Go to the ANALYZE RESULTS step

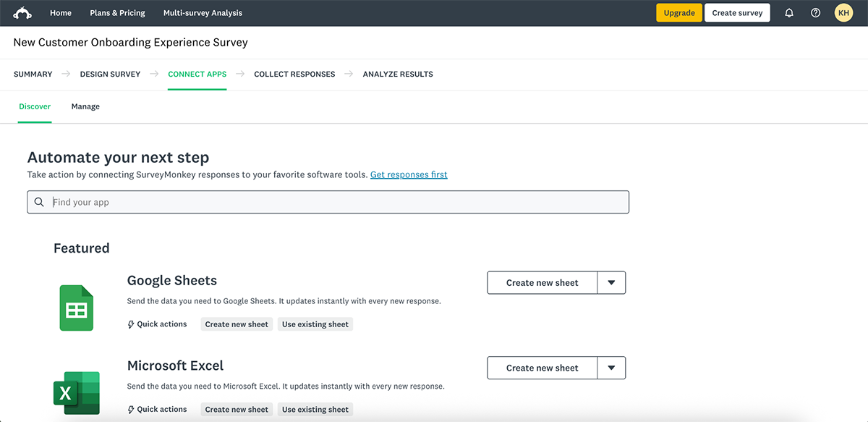coord(397,74)
